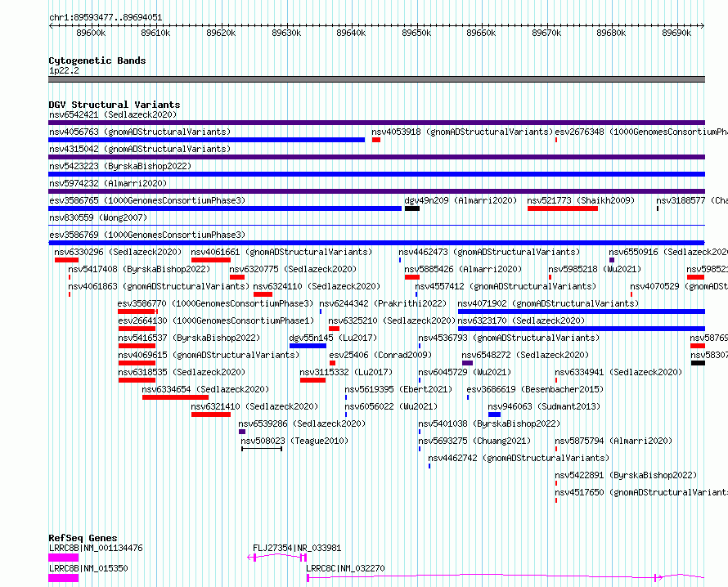Open the dgv55n145 (Lu2017) label
The image size is (728, 587).
coord(334,338)
